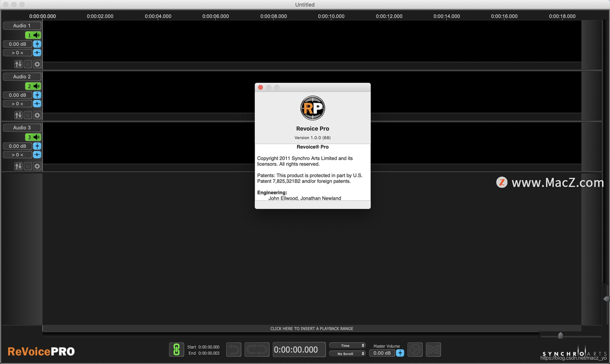The height and width of the screenshot is (364, 610).
Task: Click the Audio 1 pan field > 0 <
Action: pyautogui.click(x=17, y=53)
